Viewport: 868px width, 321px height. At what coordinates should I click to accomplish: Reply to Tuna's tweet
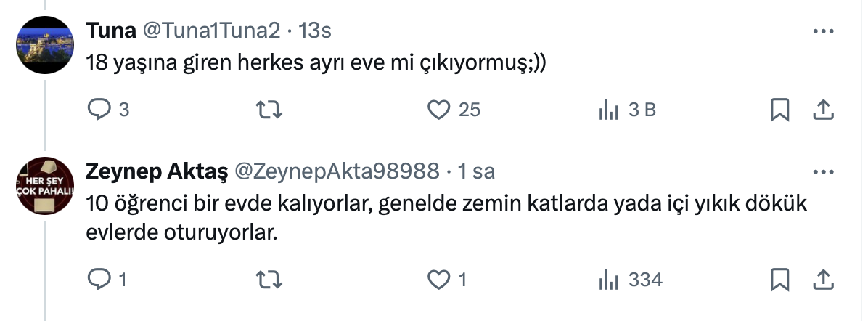coord(98,109)
